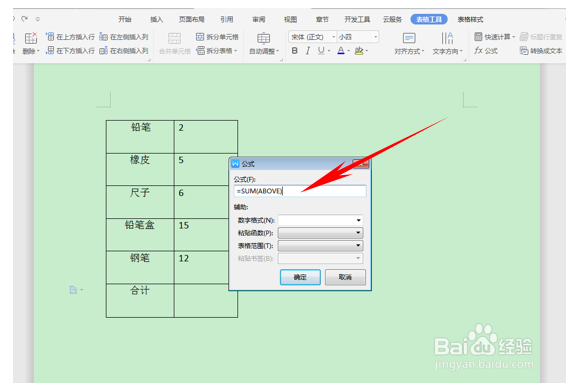Insert a column to the left
This screenshot has height=384, width=566.
(124, 37)
